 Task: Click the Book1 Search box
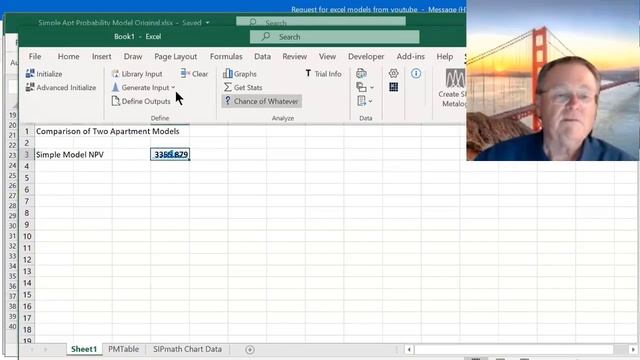click(x=334, y=37)
